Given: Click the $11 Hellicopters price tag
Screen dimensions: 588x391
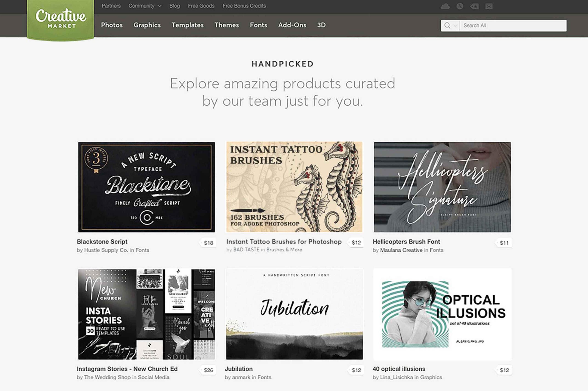Looking at the screenshot, I should [x=504, y=243].
